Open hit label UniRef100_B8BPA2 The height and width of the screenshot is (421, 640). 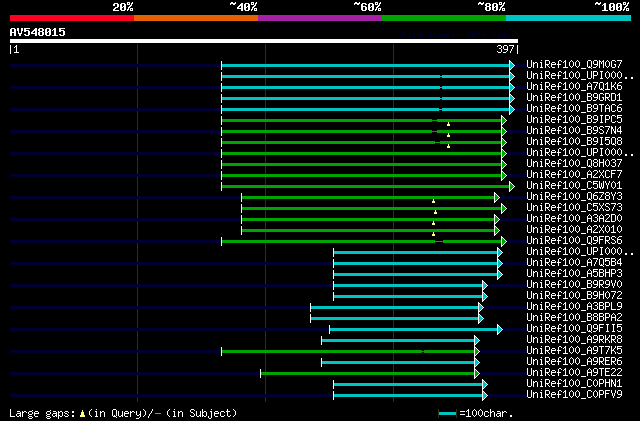click(574, 318)
